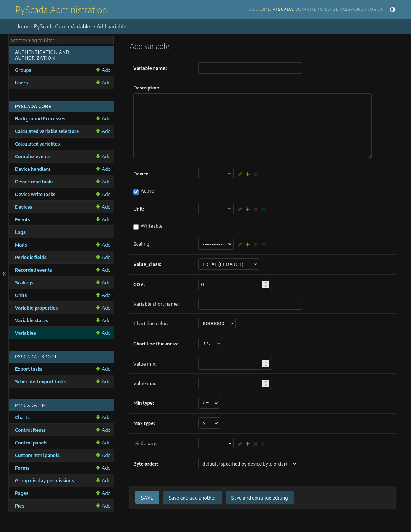This screenshot has height=532, width=411.
Task: Open the Chart line thickness dropdown
Action: (210, 344)
